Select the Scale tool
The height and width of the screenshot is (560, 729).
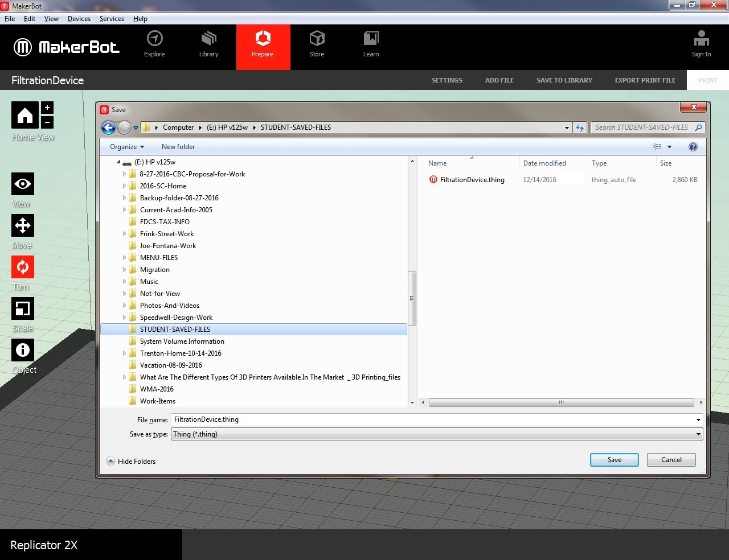tap(23, 308)
